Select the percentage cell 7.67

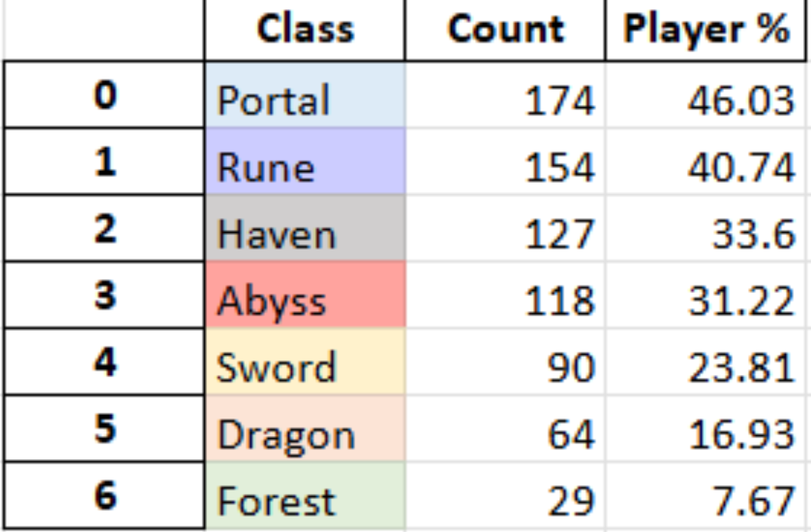point(706,496)
